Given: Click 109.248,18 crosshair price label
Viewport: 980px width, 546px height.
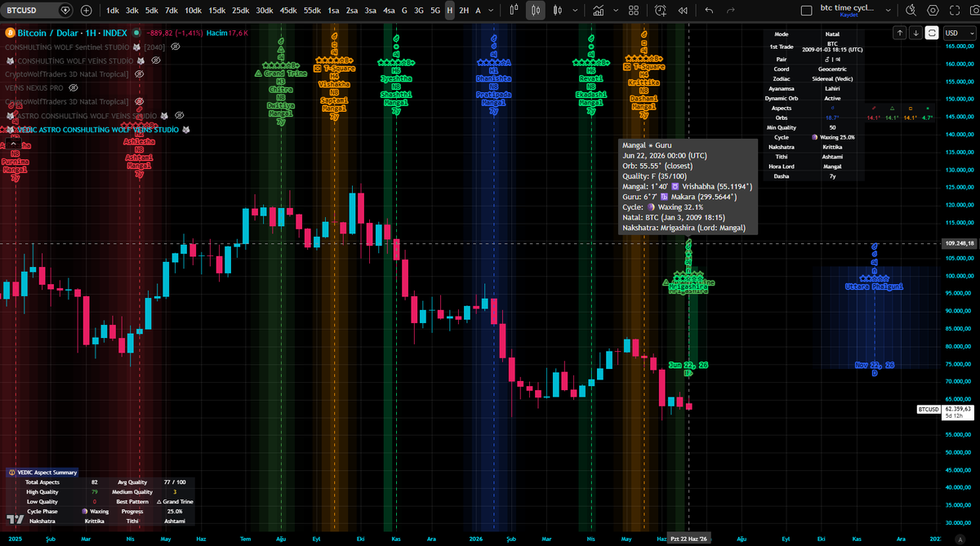Looking at the screenshot, I should [959, 242].
